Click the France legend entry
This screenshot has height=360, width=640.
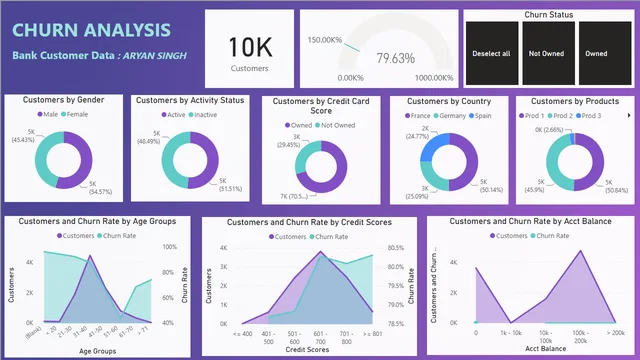click(x=418, y=116)
